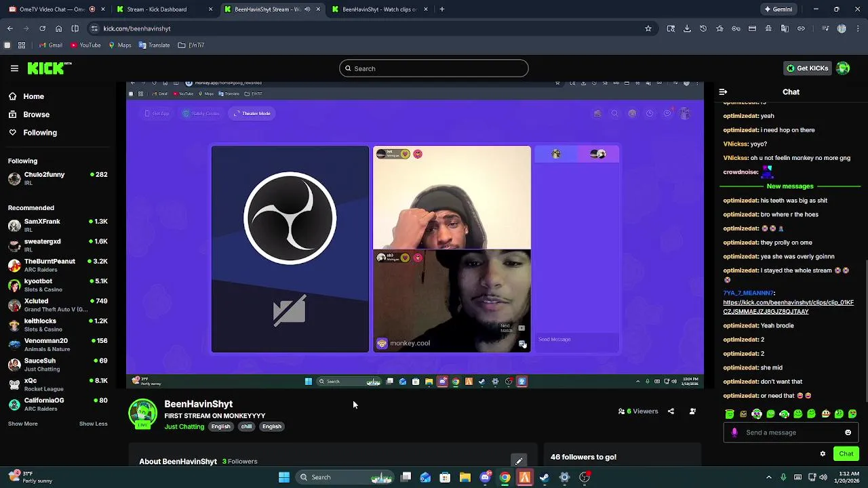Open the taskbar volume control
Viewport: 868px width, 488px height.
823,477
